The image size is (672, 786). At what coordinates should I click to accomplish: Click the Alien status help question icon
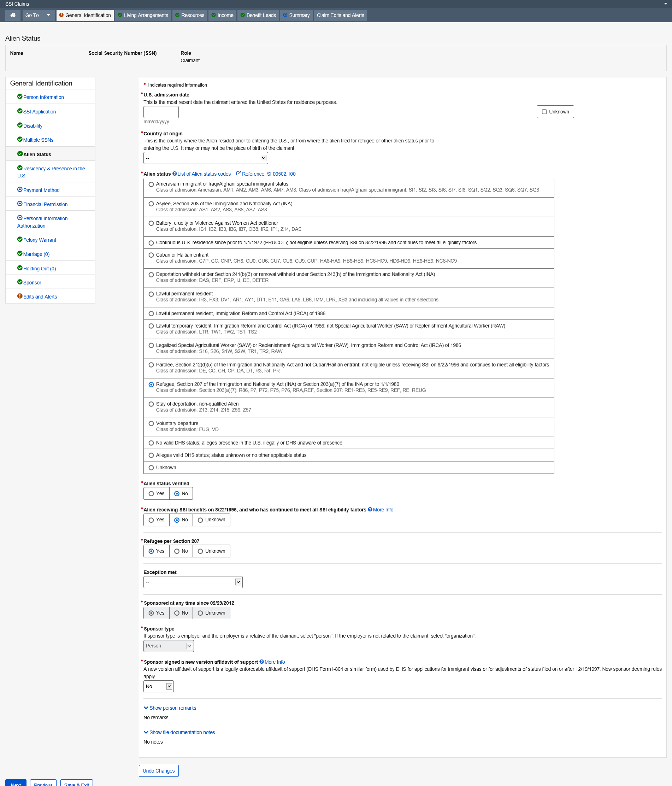175,174
